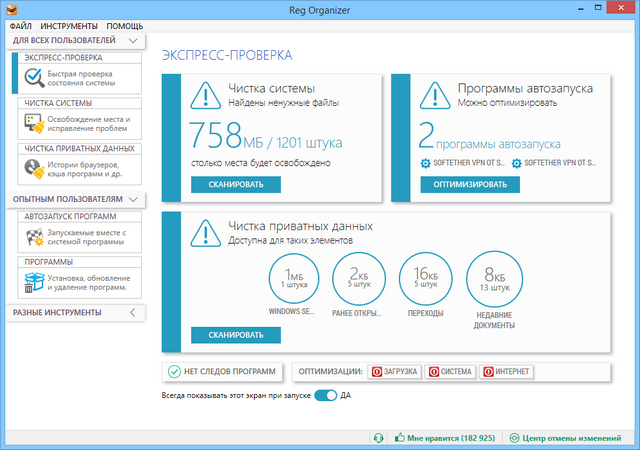Click the 8 КБ recent documents circle
640x450 pixels.
coord(494,279)
